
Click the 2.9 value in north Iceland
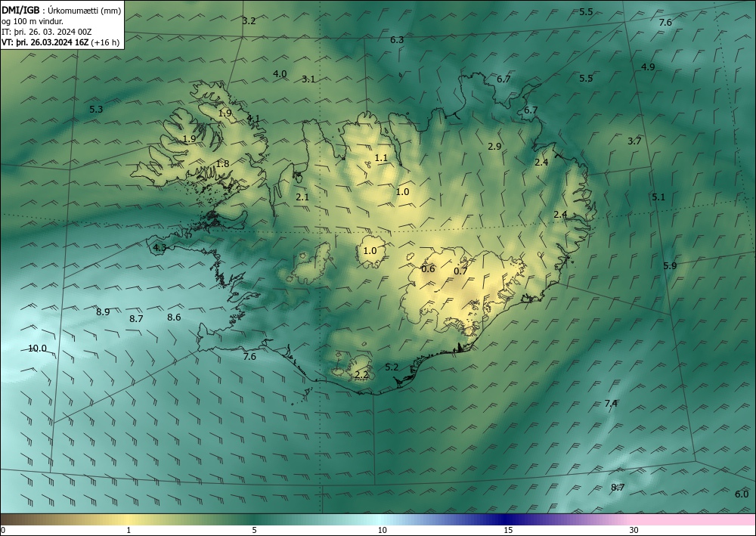click(x=494, y=147)
